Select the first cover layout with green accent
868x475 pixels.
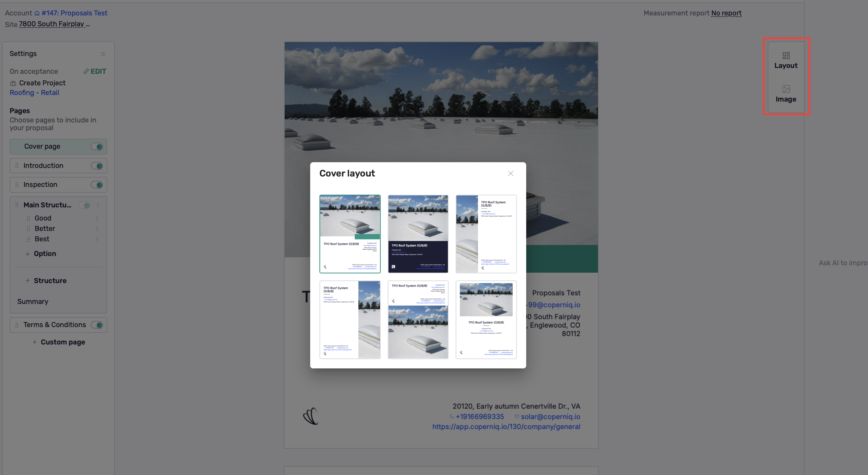350,234
